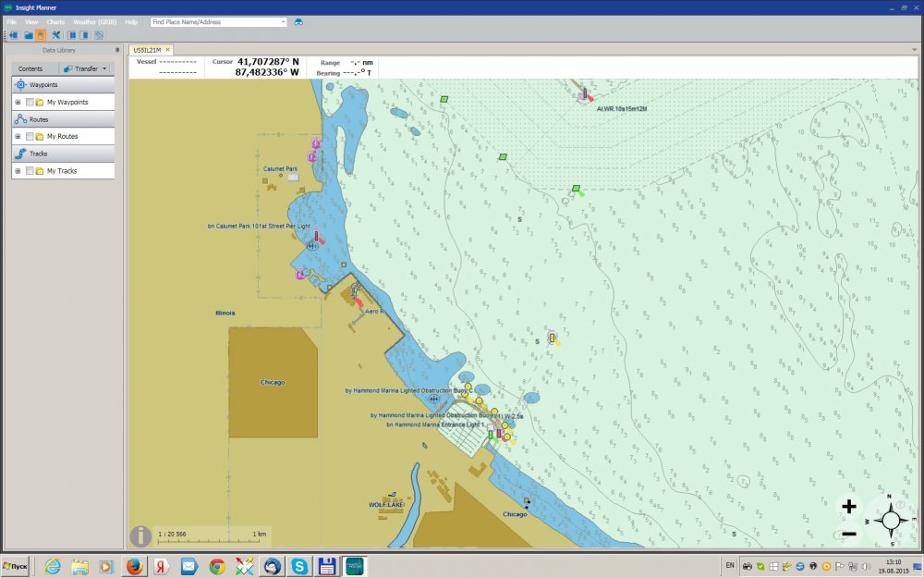Open the chart info icon
This screenshot has width=924, height=578.
pyautogui.click(x=140, y=536)
